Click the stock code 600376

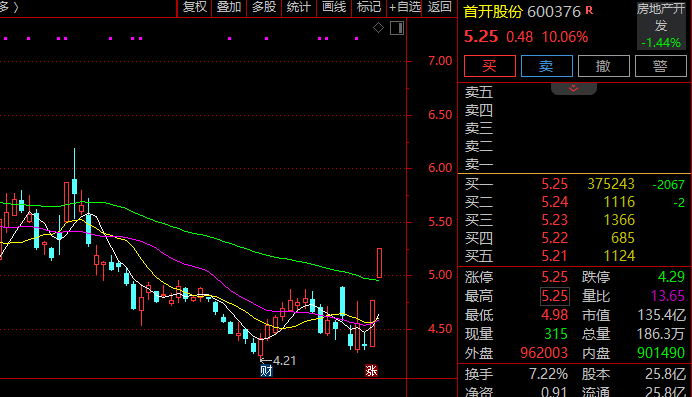tap(554, 12)
